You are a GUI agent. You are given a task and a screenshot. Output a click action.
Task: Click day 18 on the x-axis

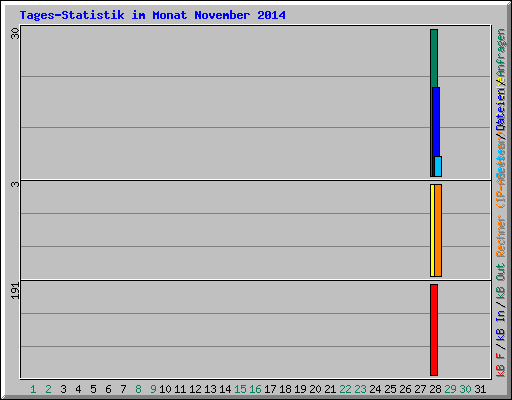point(285,389)
